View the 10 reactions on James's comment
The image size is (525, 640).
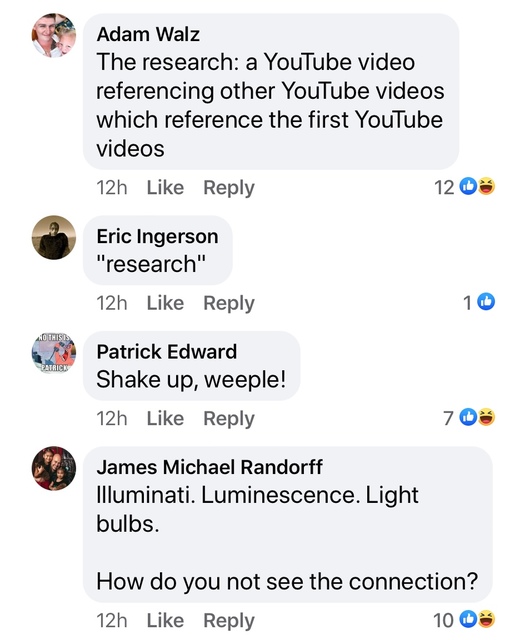(464, 620)
